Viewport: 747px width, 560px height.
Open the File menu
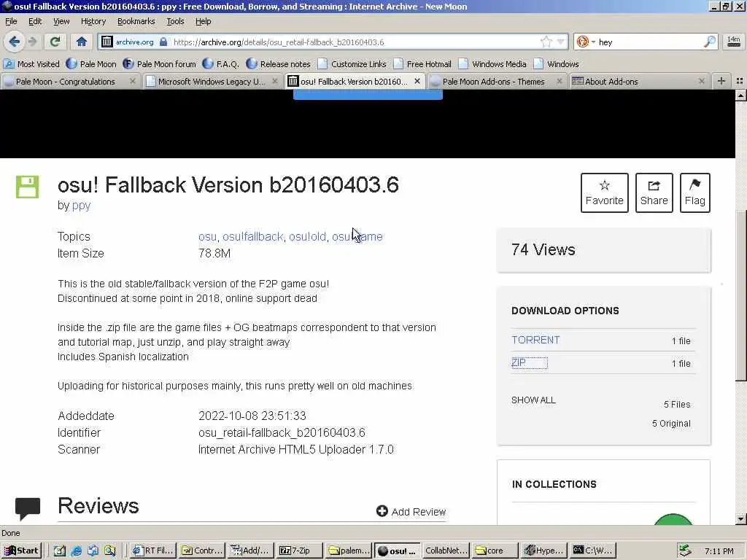[x=11, y=21]
